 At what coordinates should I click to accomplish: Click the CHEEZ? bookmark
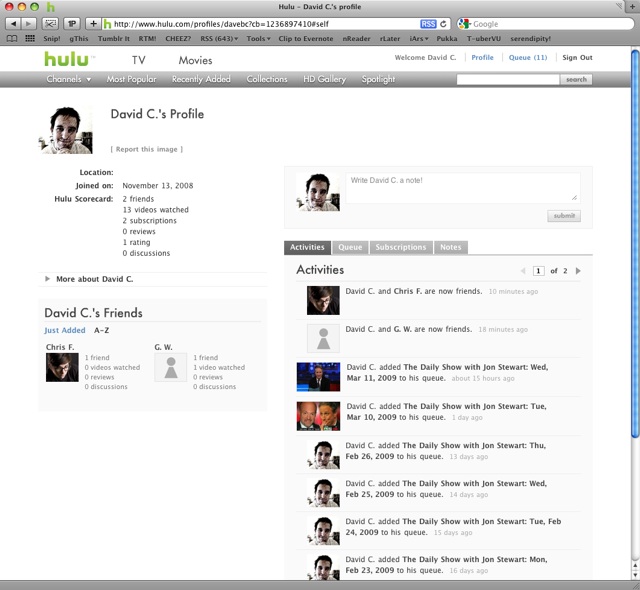click(178, 39)
